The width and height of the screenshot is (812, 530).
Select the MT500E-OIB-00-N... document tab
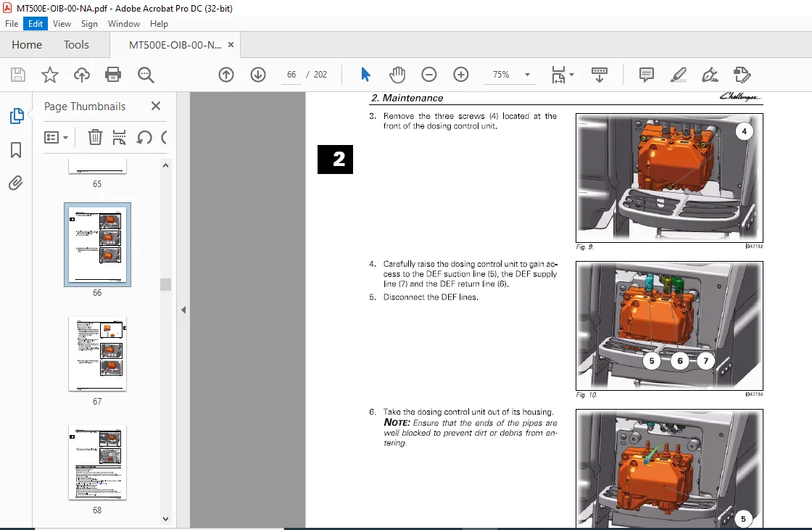[x=175, y=45]
